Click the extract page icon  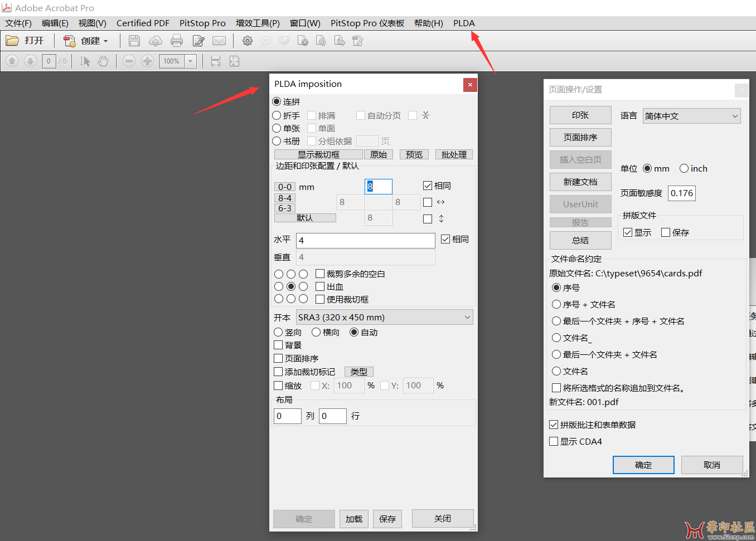(x=340, y=41)
